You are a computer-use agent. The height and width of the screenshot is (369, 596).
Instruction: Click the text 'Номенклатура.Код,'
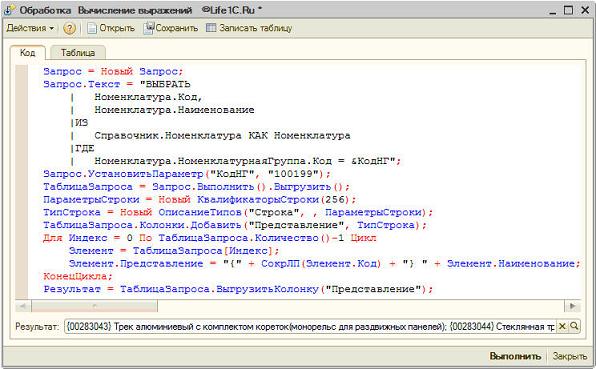coord(148,97)
